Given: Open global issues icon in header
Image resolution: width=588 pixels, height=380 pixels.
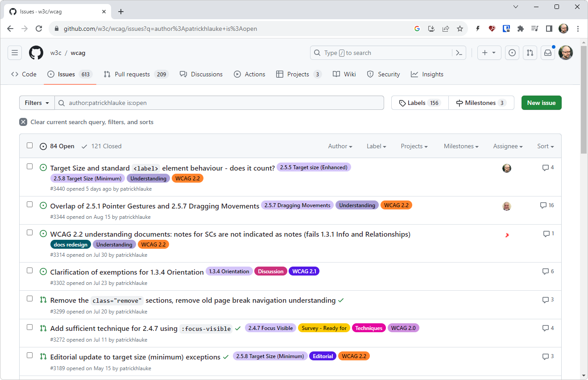Looking at the screenshot, I should [512, 53].
